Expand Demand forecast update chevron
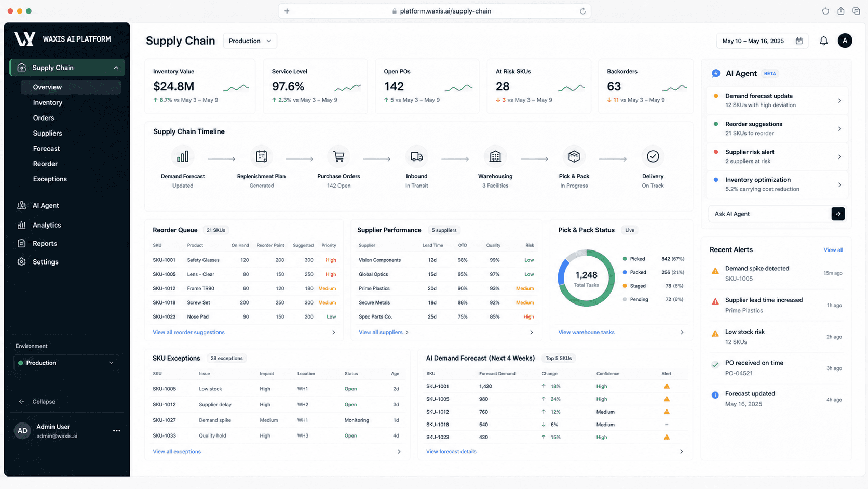This screenshot has height=489, width=868. point(839,101)
